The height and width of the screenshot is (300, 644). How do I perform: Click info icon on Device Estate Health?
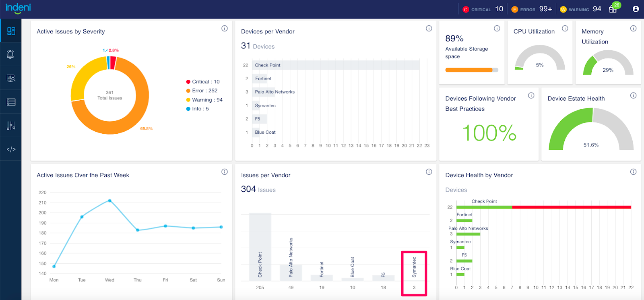633,95
